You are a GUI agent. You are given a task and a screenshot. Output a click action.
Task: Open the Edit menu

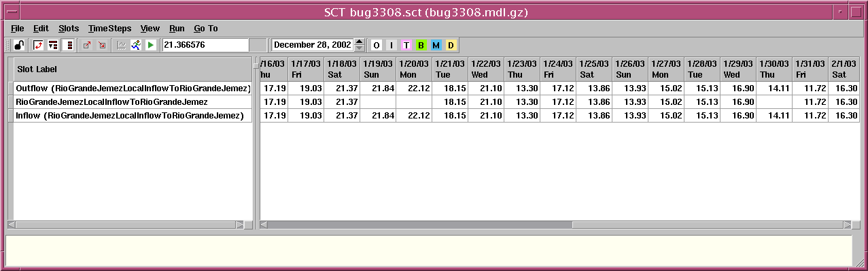click(41, 29)
